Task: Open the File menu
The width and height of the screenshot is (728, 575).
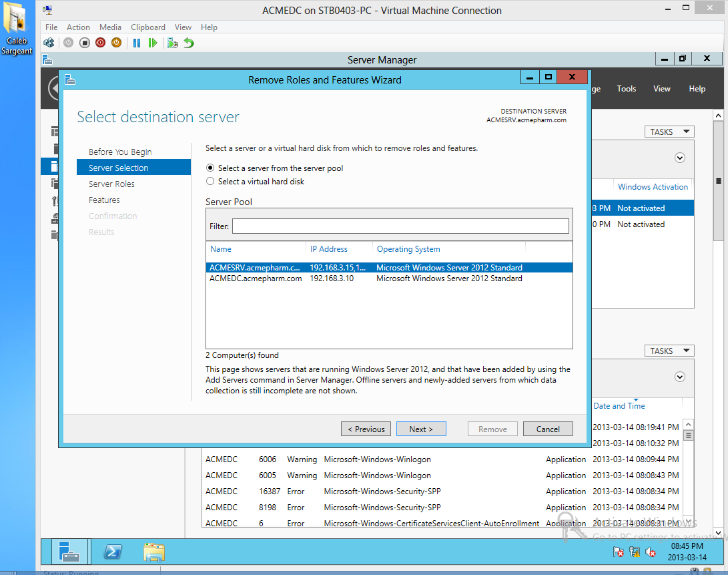Action: 51,27
